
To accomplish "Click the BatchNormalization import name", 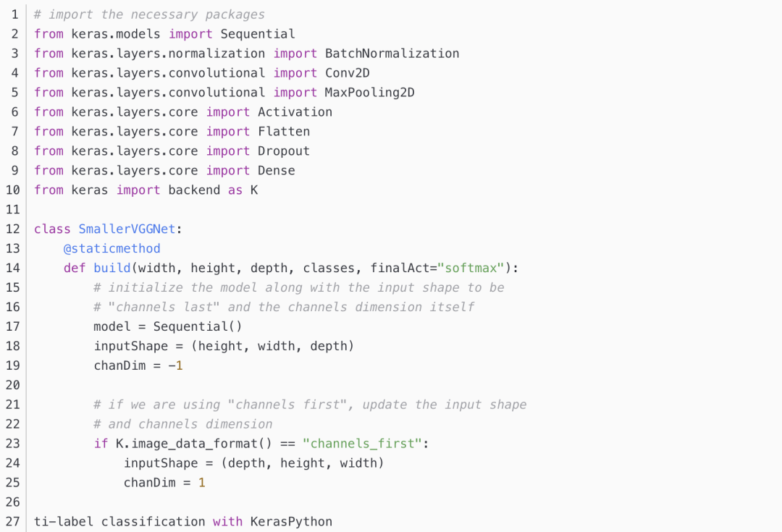I will [x=392, y=54].
